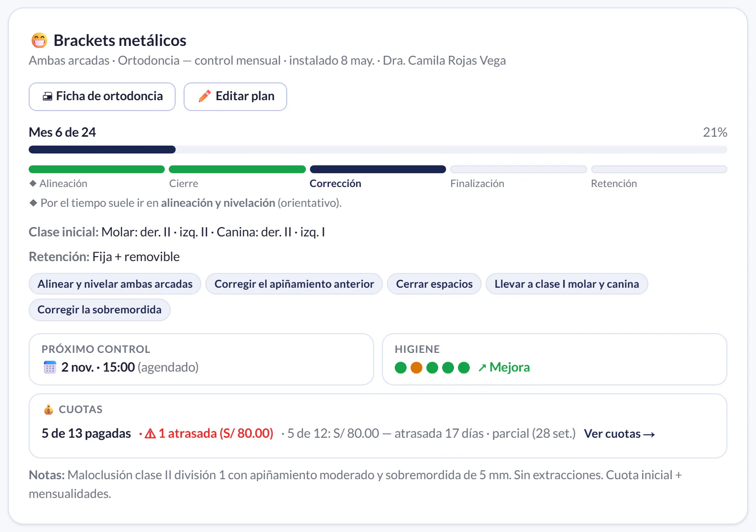Click the Cierre phase label
Viewport: 756px width, 532px height.
pos(184,184)
